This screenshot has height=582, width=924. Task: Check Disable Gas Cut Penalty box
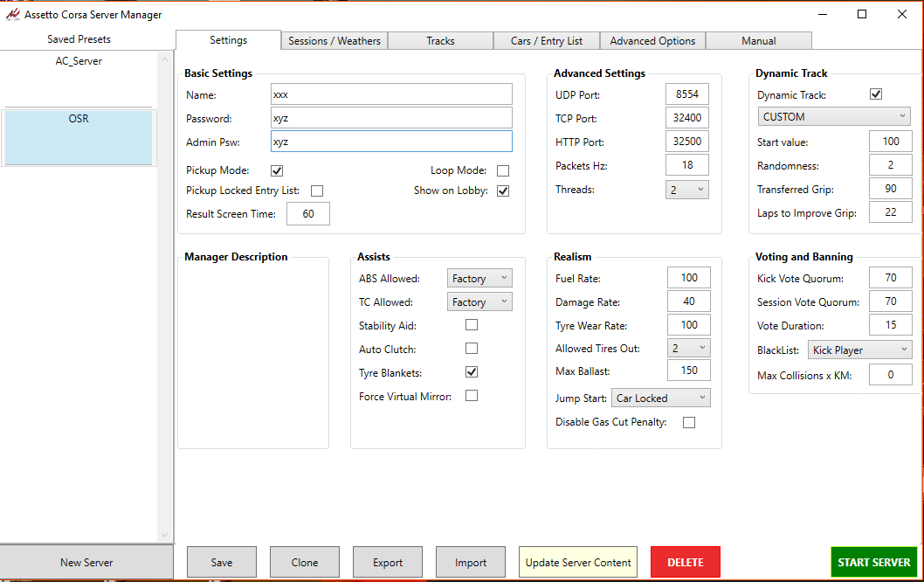[x=689, y=423]
